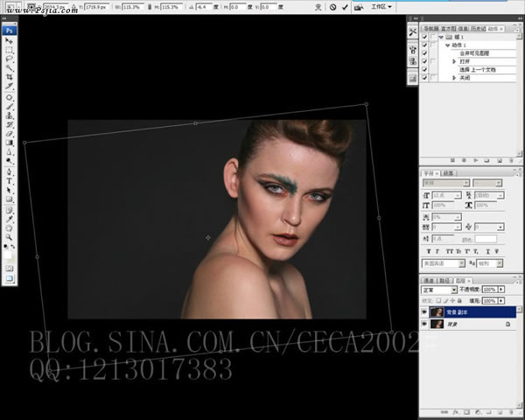
Task: Toggle the dialog box for 组 1
Action: pyautogui.click(x=433, y=37)
